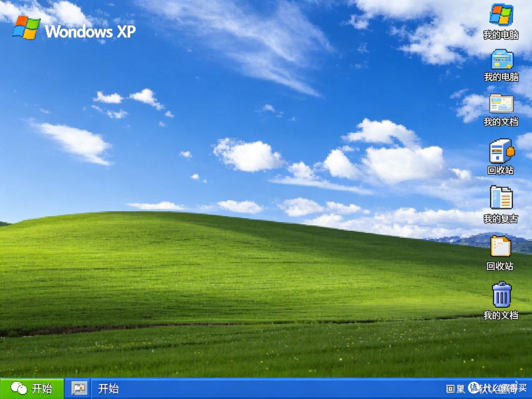
Task: Open the computer tower desktop icon
Action: pyautogui.click(x=501, y=151)
